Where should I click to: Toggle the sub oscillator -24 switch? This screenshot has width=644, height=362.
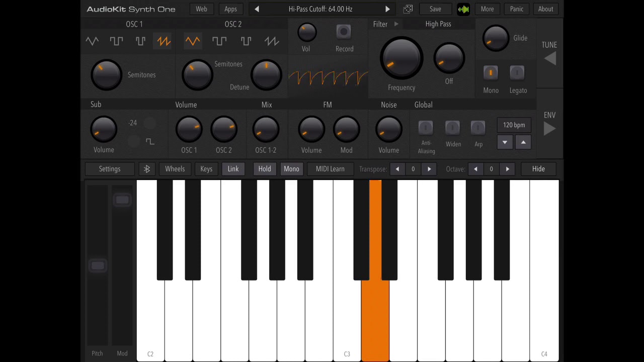coord(149,123)
